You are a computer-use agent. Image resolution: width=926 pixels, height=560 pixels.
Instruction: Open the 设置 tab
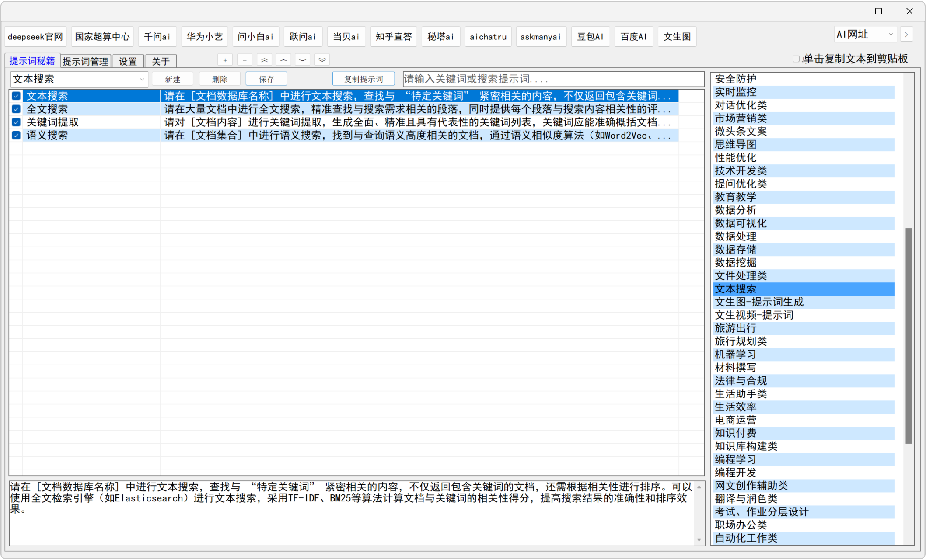[128, 61]
